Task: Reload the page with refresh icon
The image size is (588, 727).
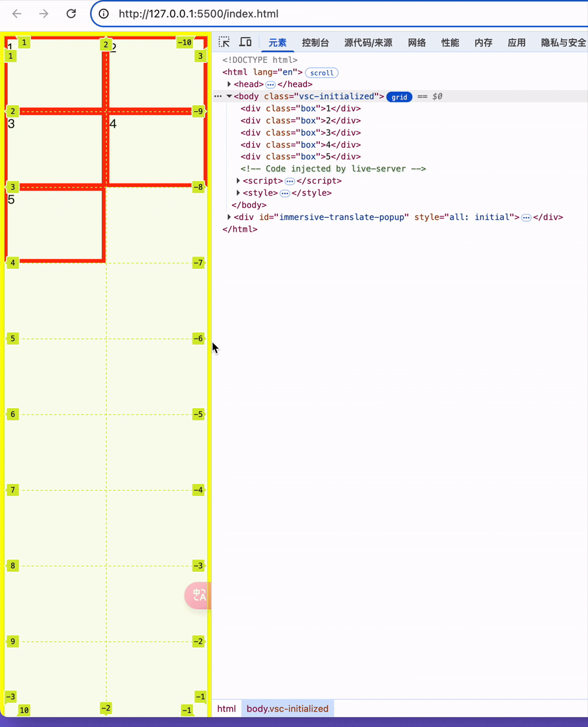Action: (x=71, y=14)
